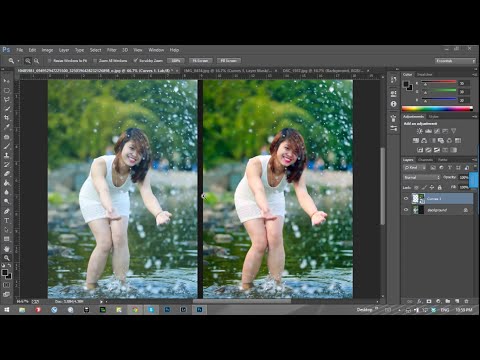This screenshot has width=480, height=360.
Task: Switch to the Swatches tab
Action: (425, 74)
